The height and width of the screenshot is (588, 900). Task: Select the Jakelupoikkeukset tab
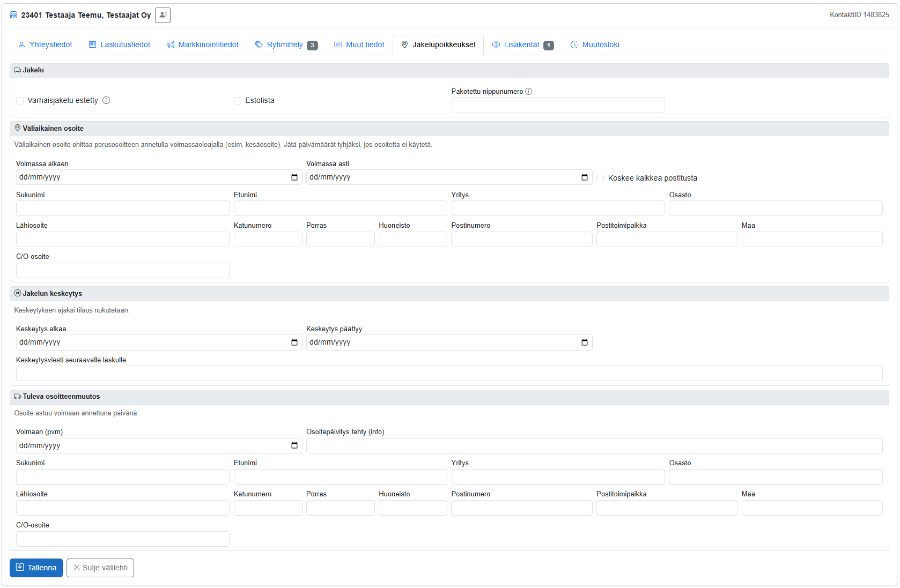click(x=438, y=44)
